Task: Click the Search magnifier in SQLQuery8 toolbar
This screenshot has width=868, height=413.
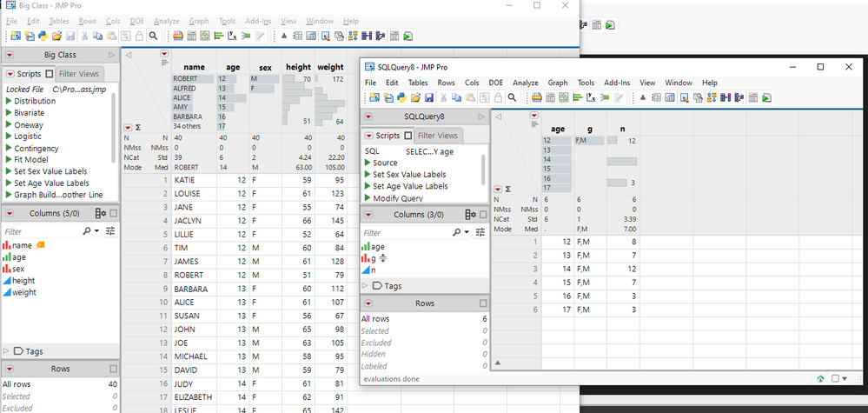Action: [512, 97]
